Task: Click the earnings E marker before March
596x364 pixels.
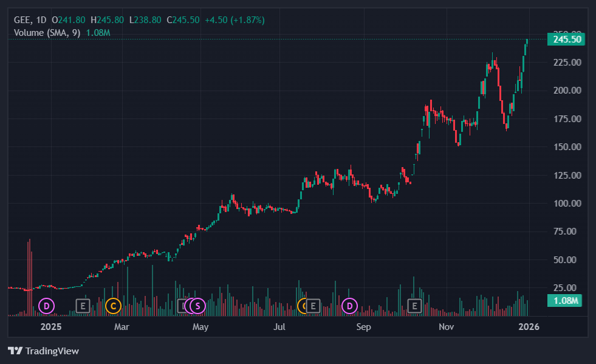Action: pyautogui.click(x=83, y=306)
